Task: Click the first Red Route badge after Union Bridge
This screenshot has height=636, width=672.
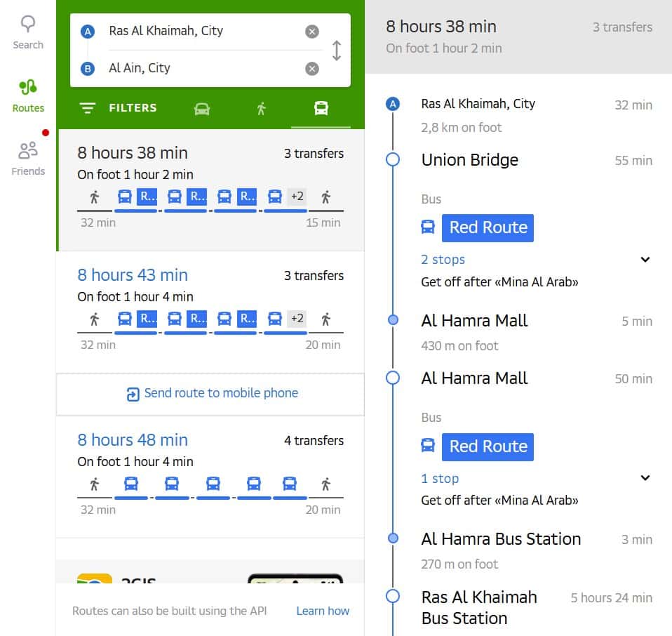Action: tap(488, 227)
